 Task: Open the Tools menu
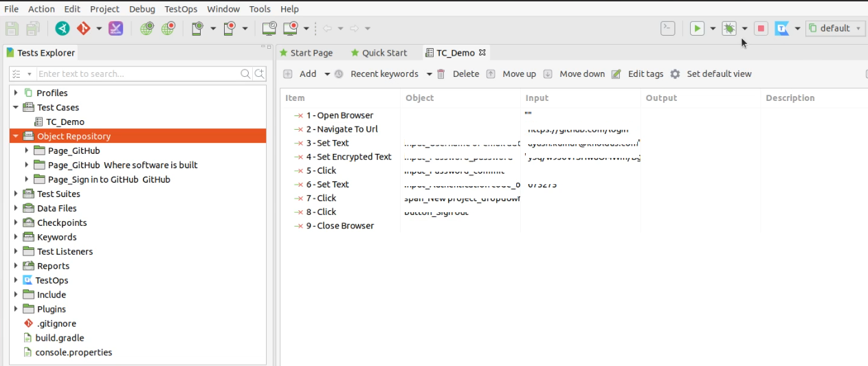[260, 9]
